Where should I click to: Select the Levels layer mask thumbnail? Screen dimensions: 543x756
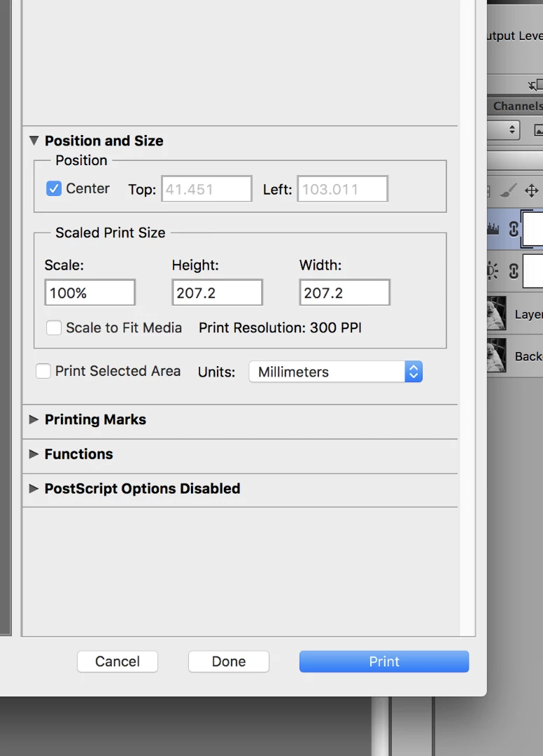(533, 229)
